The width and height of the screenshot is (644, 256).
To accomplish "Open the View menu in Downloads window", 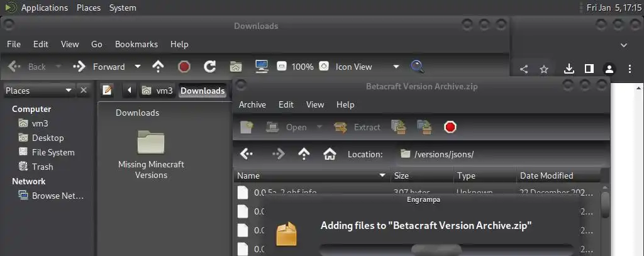I will [70, 44].
